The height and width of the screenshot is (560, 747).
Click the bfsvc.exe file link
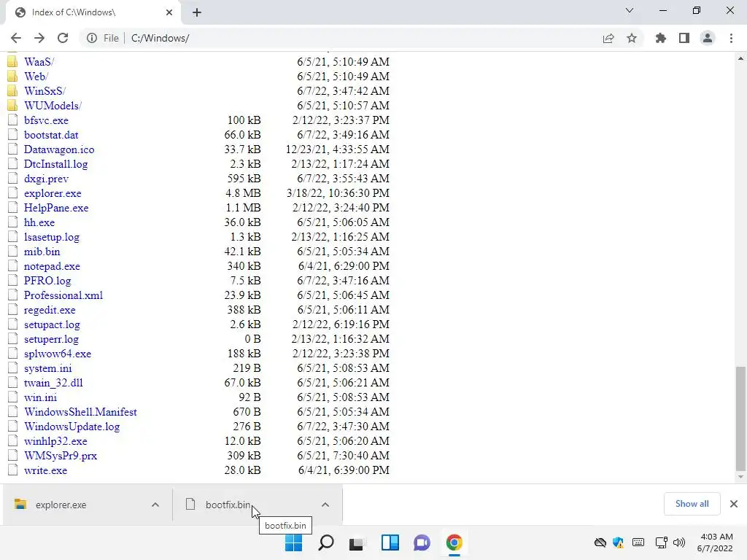point(46,120)
